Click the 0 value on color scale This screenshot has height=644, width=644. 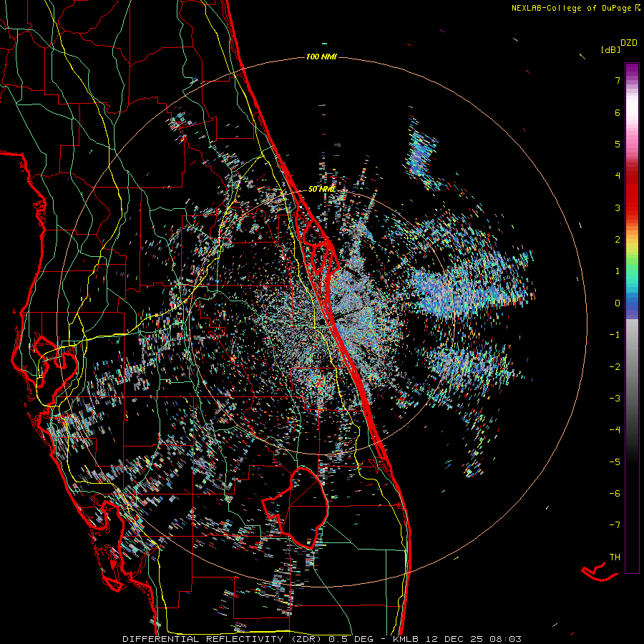point(618,303)
